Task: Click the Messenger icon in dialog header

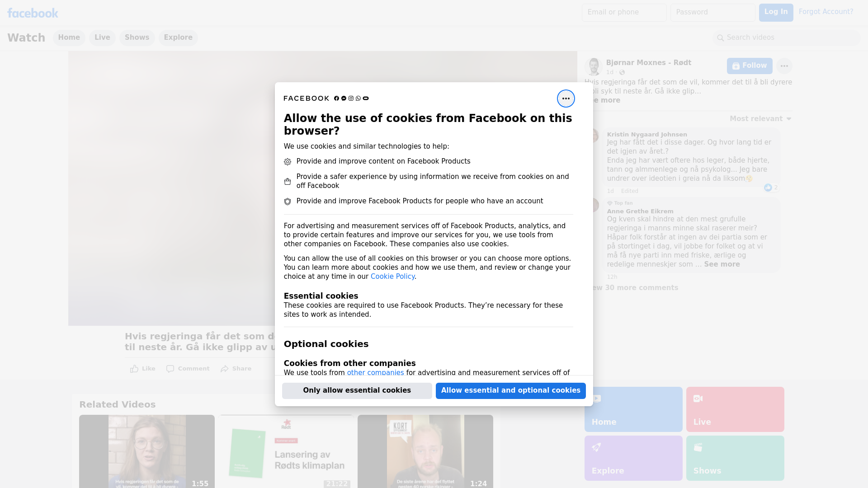Action: click(x=344, y=99)
